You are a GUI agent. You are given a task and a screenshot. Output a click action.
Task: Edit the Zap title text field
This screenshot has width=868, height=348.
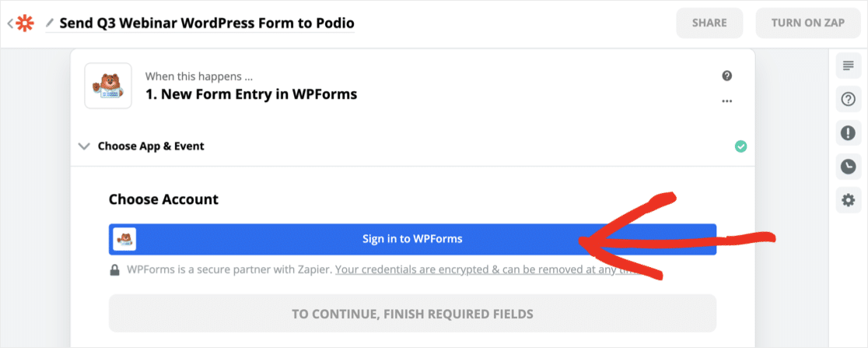pyautogui.click(x=207, y=23)
